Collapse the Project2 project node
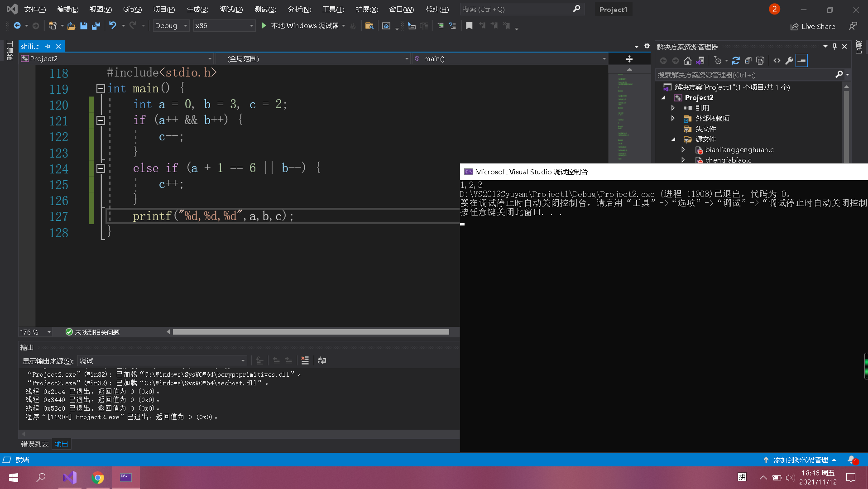Image resolution: width=868 pixels, height=489 pixels. pyautogui.click(x=663, y=97)
